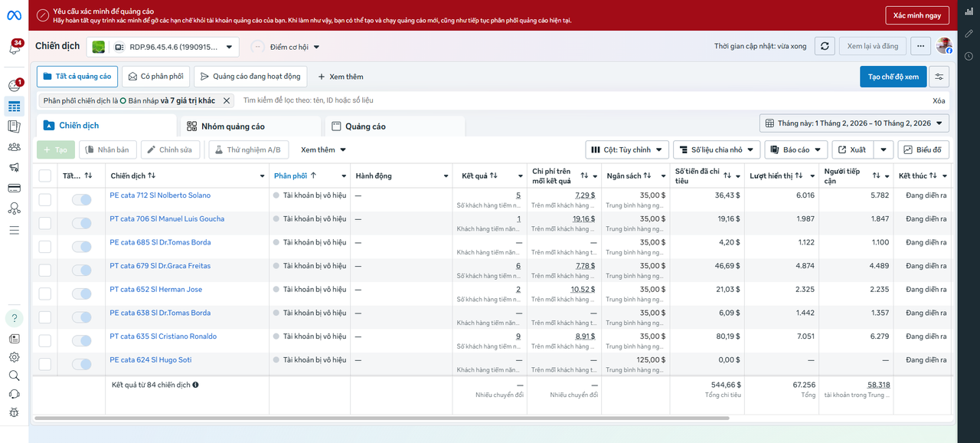The width and height of the screenshot is (980, 443).
Task: Check the box for PE cata 652 Sl Herman Jose
Action: [45, 294]
